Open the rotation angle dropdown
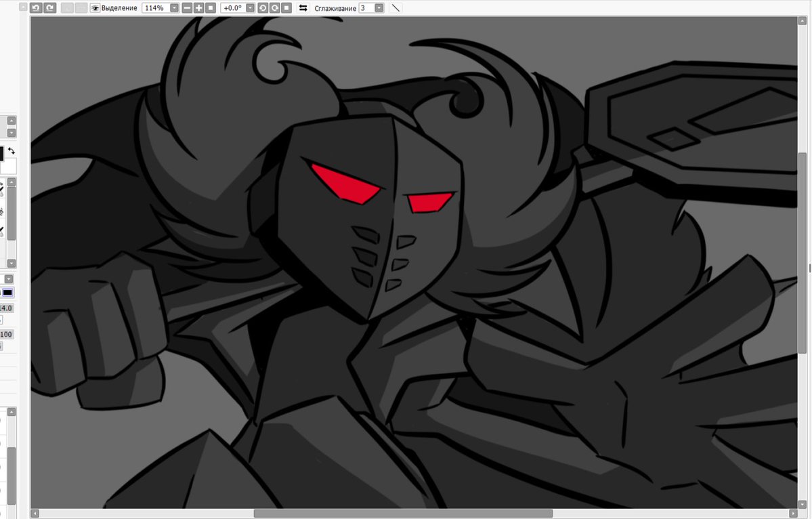The height and width of the screenshot is (519, 812). click(250, 7)
